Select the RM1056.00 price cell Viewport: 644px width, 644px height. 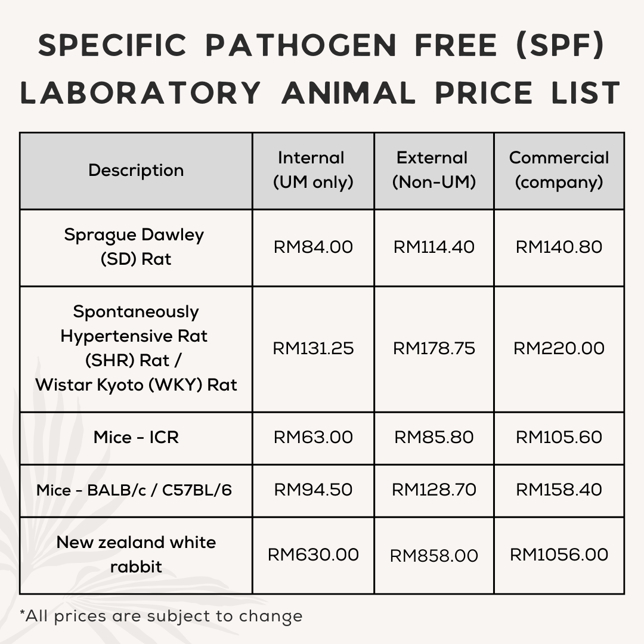point(559,555)
